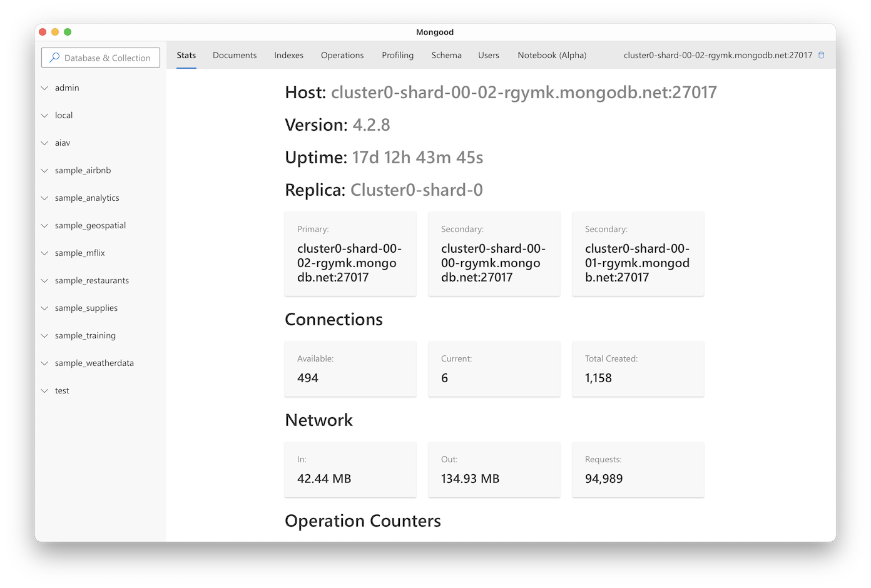Select the test database name
This screenshot has height=588, width=871.
click(62, 390)
